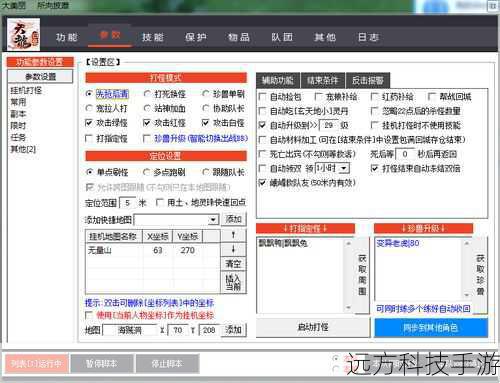Click the 暂停脚本 button
500x383 pixels.
[102, 363]
